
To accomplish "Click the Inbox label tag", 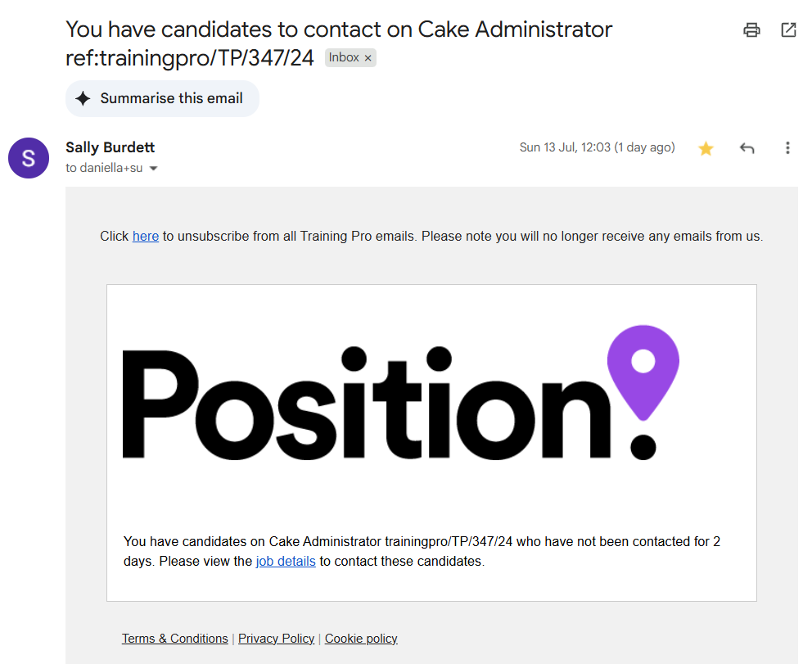I will (x=344, y=57).
